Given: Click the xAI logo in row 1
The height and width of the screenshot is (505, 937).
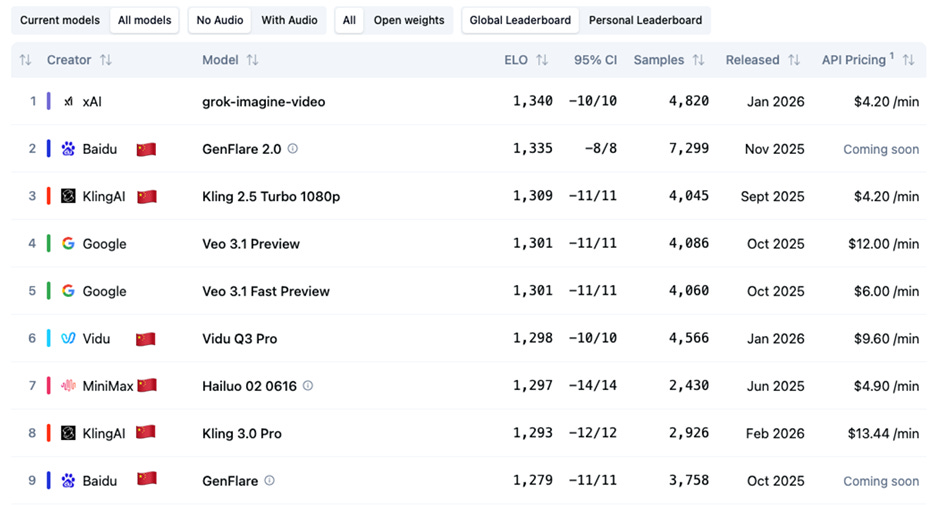Looking at the screenshot, I should tap(69, 102).
